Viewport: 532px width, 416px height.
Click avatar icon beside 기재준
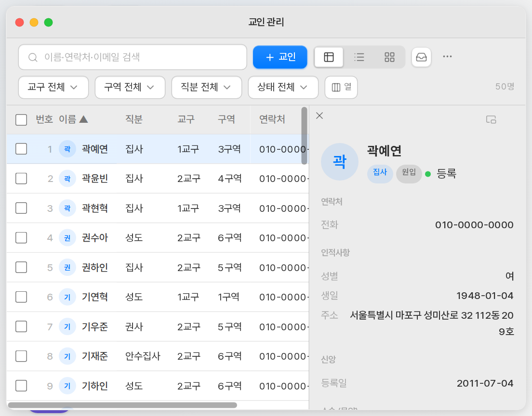(67, 356)
